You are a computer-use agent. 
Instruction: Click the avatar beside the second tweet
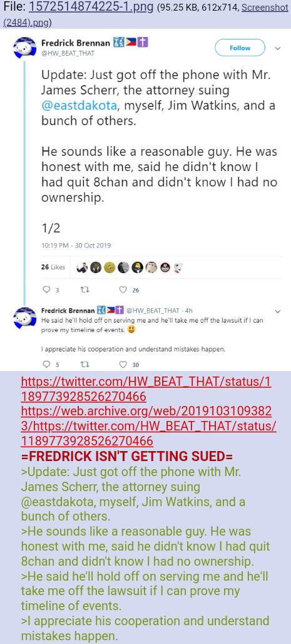tap(24, 318)
